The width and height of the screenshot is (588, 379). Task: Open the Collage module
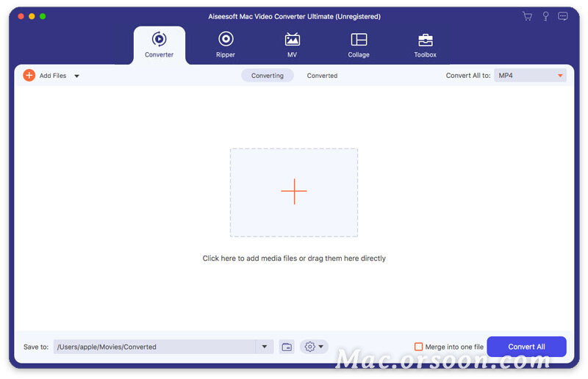(359, 40)
